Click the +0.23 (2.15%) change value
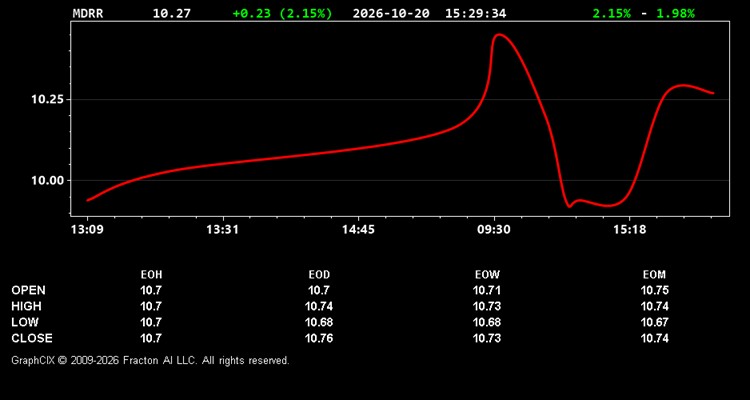Viewport: 750px width, 400px height. pyautogui.click(x=282, y=13)
